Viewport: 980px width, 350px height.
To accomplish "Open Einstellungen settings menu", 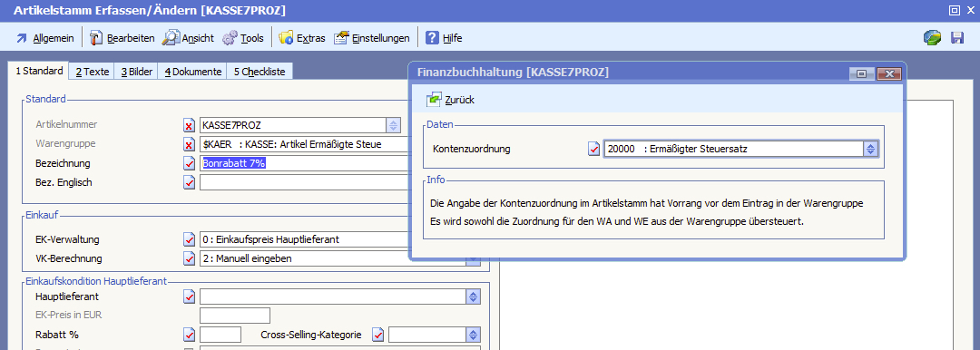I will click(x=371, y=38).
